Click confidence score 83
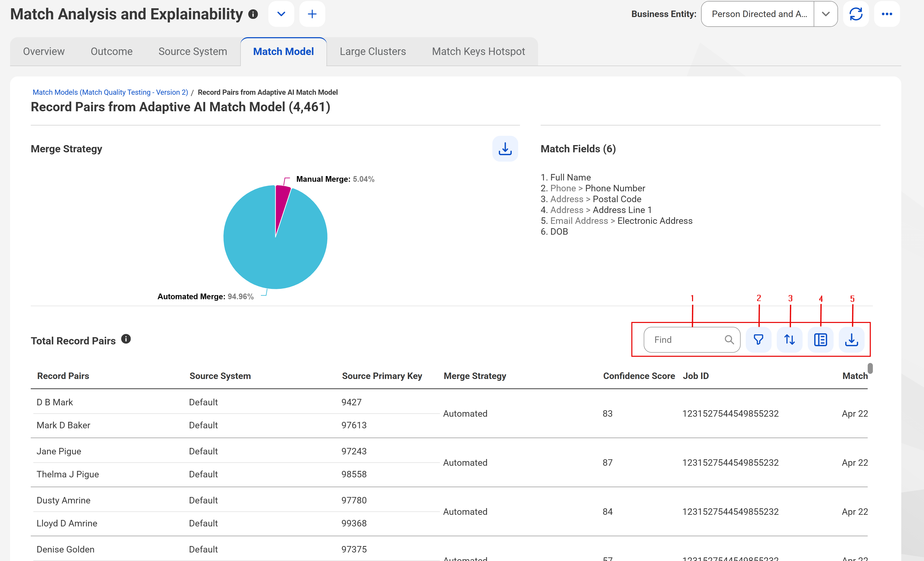Screen dimensions: 924x561 [x=608, y=413]
